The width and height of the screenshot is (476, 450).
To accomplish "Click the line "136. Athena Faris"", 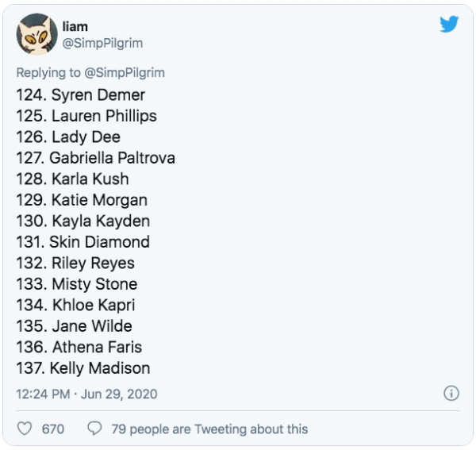I will tap(78, 347).
